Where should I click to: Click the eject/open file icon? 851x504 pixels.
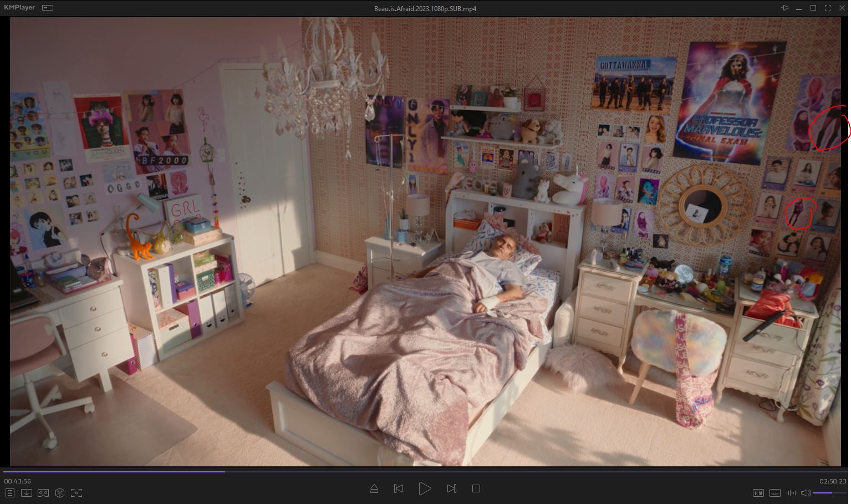(374, 488)
